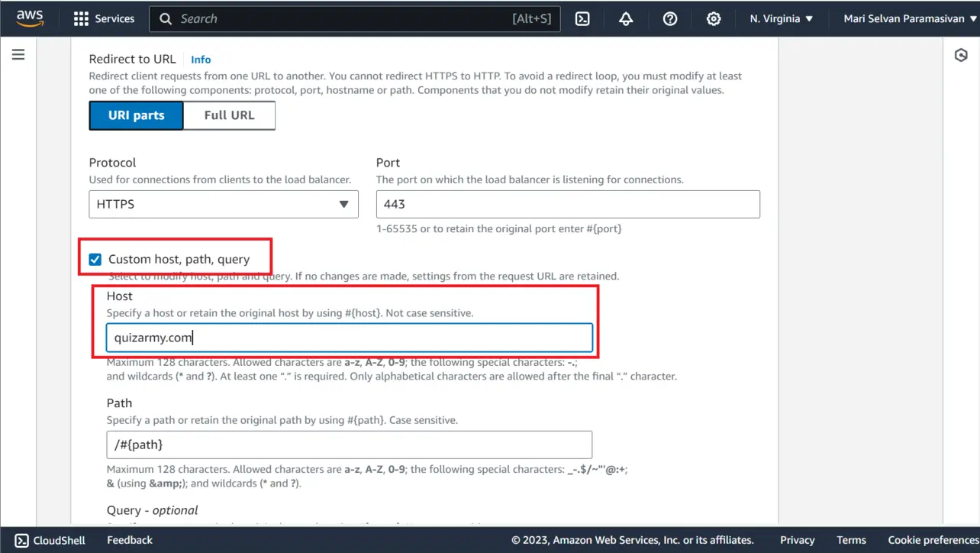Screen dimensions: 980x553
Task: Click the Protocol label
Action: point(113,163)
